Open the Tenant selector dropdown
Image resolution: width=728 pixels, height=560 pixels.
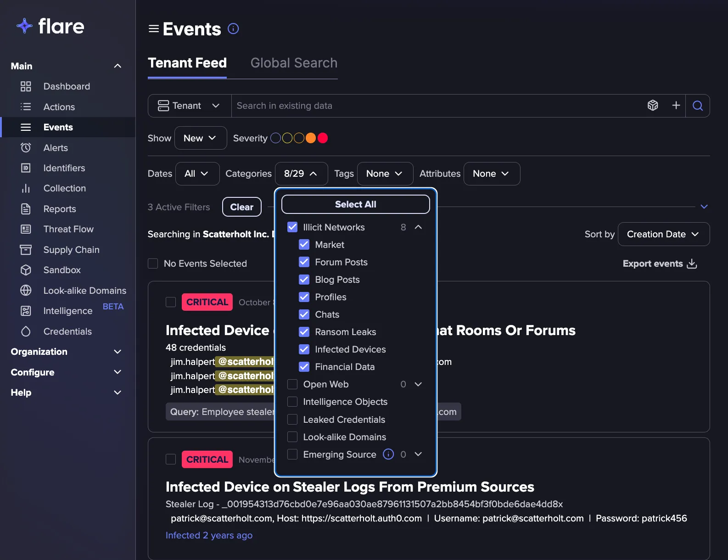coord(190,106)
